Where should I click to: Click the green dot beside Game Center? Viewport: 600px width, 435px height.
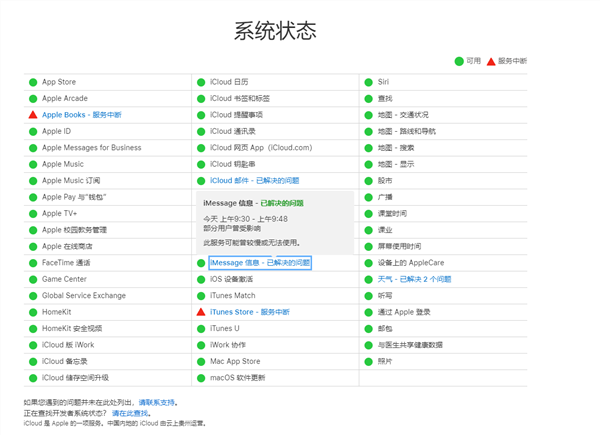[33, 279]
